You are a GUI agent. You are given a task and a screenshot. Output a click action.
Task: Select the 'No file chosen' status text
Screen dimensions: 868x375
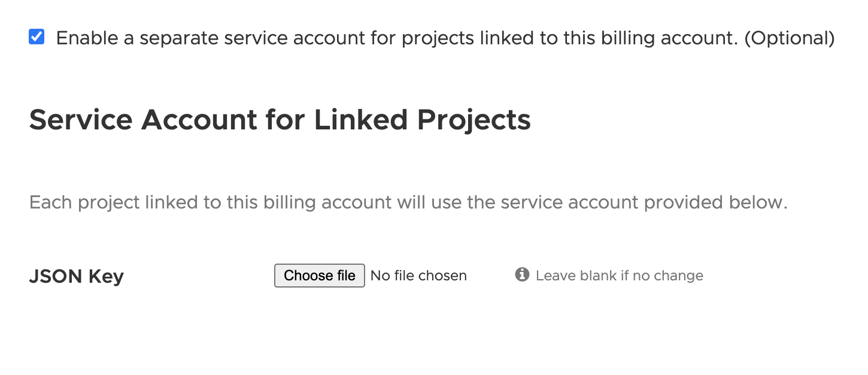click(x=418, y=275)
